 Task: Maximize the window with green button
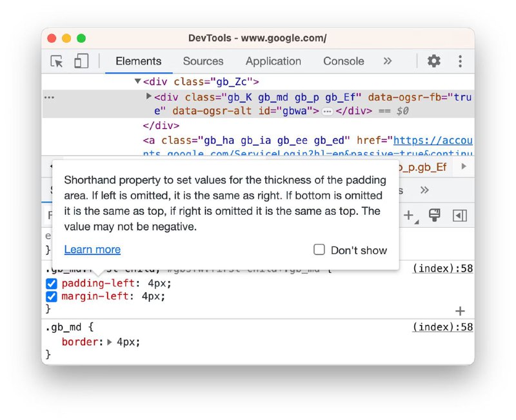click(x=81, y=38)
